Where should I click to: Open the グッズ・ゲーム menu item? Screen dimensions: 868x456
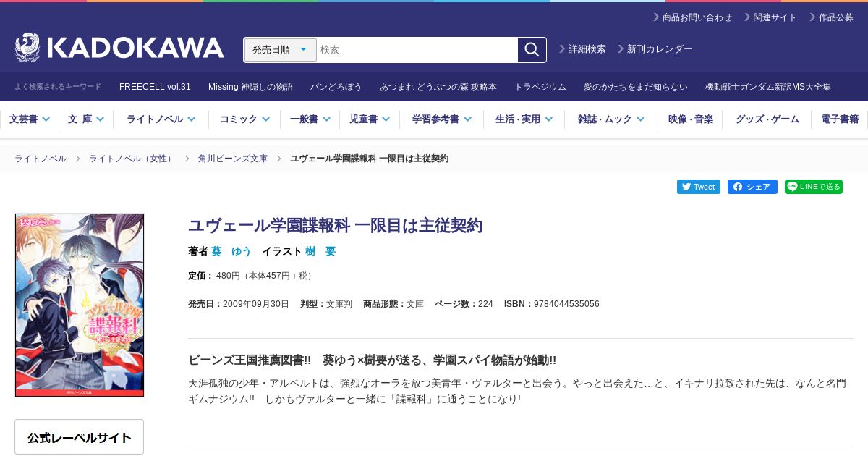click(767, 119)
